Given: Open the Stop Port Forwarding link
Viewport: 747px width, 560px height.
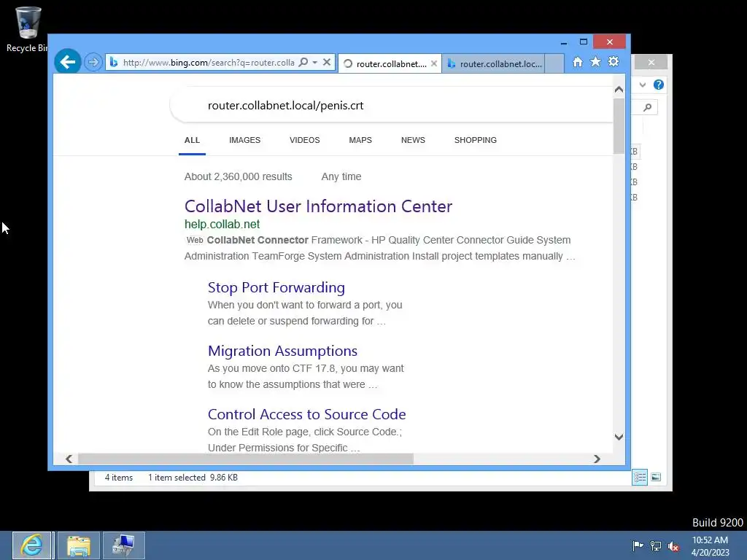Looking at the screenshot, I should (x=276, y=287).
